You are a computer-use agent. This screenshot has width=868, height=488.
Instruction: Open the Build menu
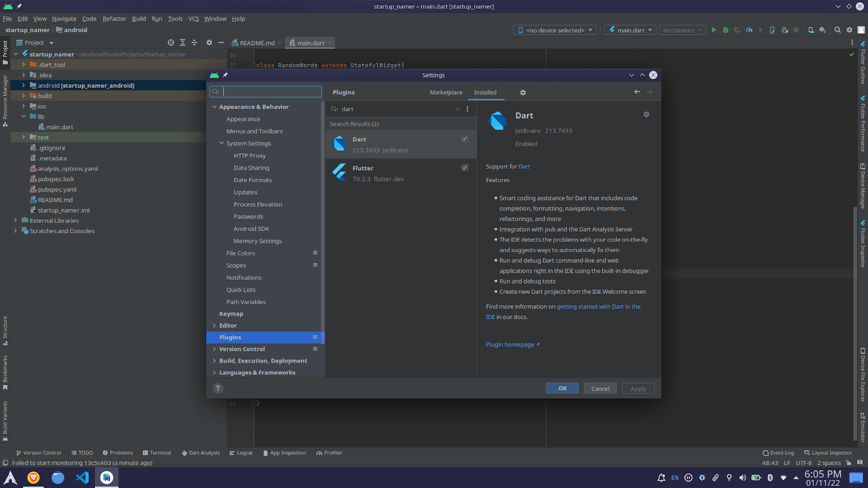click(139, 18)
